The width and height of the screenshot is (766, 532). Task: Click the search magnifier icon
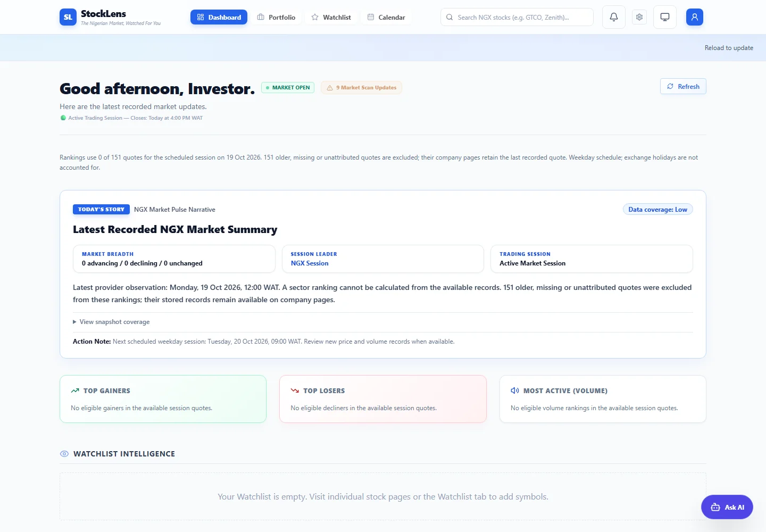click(449, 17)
